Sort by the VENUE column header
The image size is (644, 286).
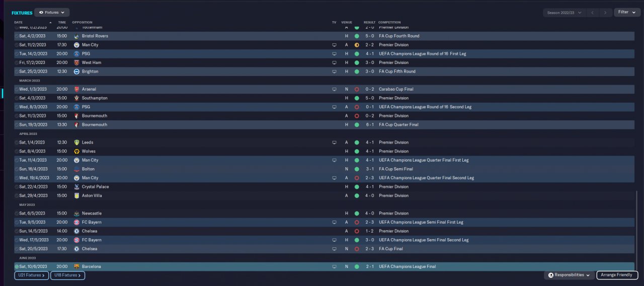[x=347, y=22]
